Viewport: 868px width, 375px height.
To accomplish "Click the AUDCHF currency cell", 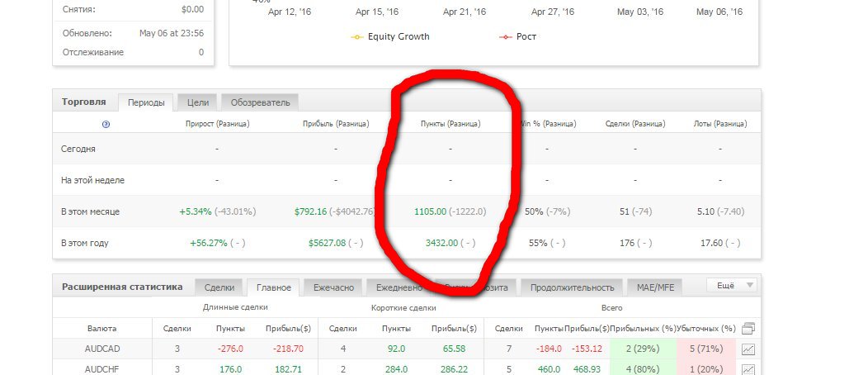I will coord(102,369).
